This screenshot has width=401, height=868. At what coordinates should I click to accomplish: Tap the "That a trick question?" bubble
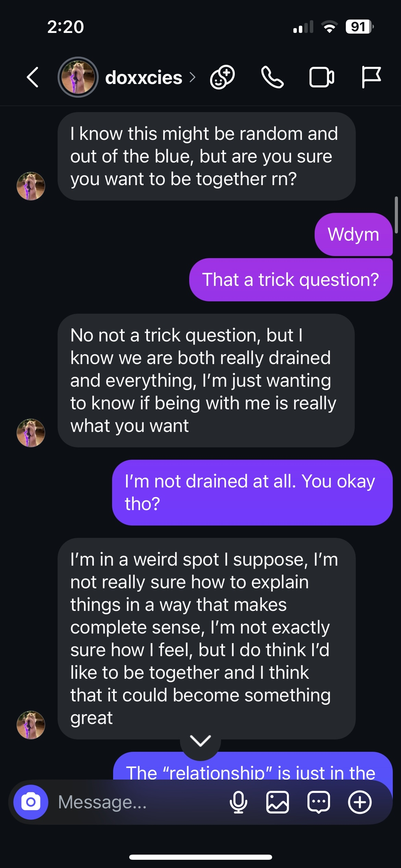(291, 280)
